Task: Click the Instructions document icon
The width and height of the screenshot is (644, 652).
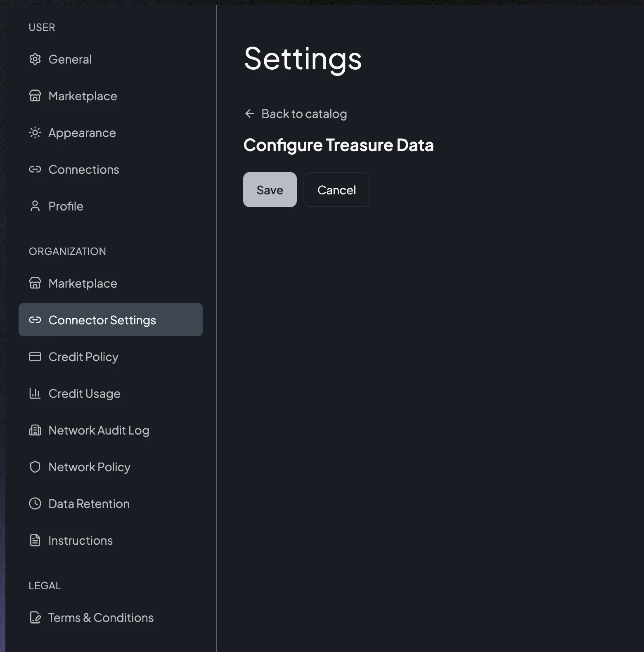Action: pos(35,541)
